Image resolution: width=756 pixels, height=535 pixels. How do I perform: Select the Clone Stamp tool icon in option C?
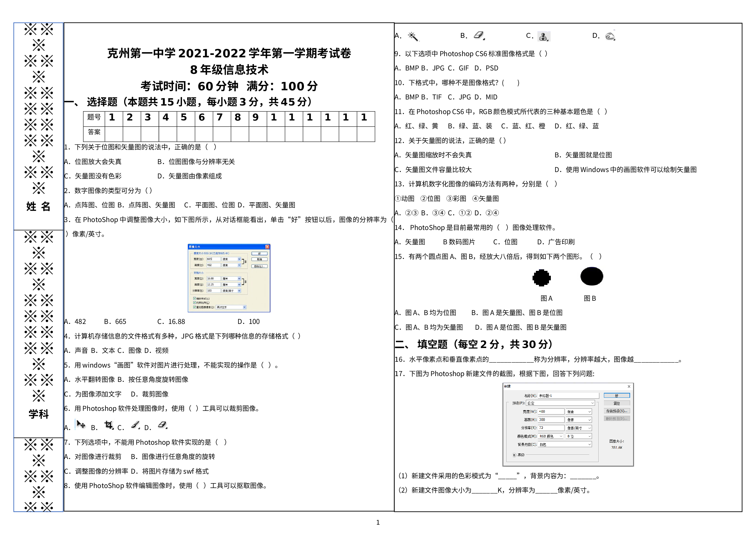click(x=543, y=36)
